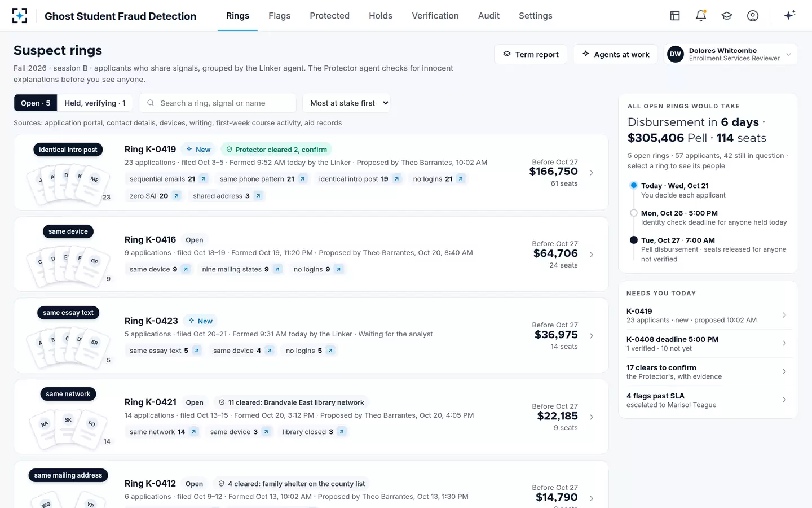812x508 pixels.
Task: Click the sparkle AI assistant icon
Action: point(789,15)
